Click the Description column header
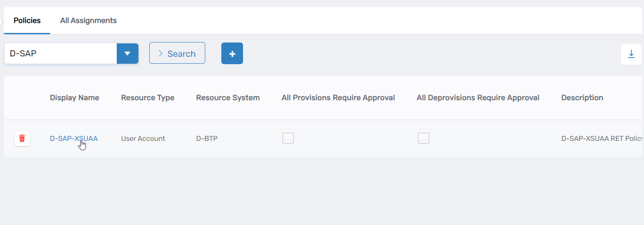Viewport: 644px width, 225px height. (582, 98)
